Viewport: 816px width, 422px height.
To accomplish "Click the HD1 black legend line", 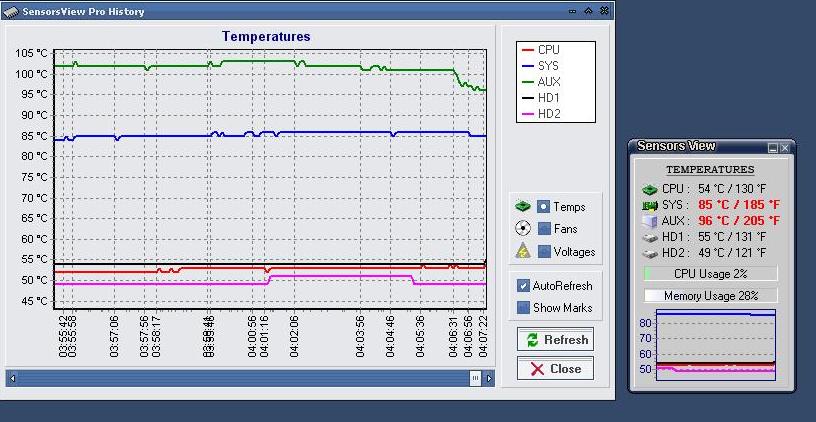I will point(528,98).
